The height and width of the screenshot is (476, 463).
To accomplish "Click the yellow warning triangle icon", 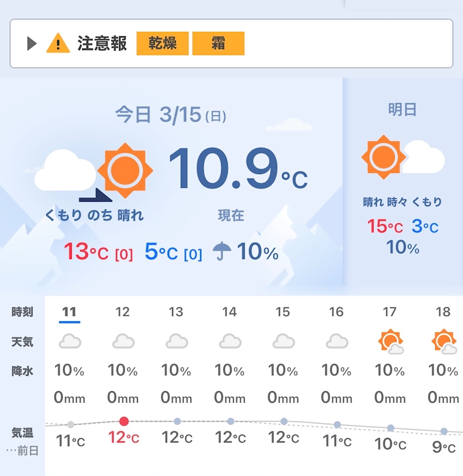I will click(x=58, y=44).
